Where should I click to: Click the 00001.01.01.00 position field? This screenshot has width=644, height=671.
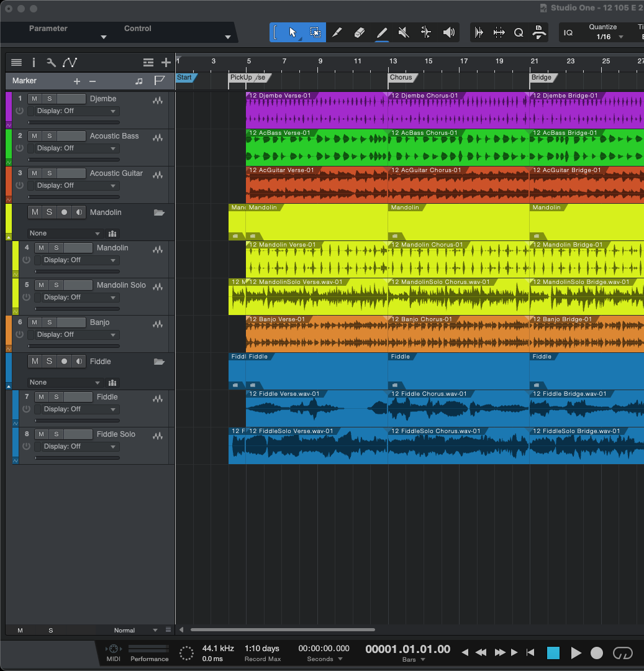pos(407,649)
